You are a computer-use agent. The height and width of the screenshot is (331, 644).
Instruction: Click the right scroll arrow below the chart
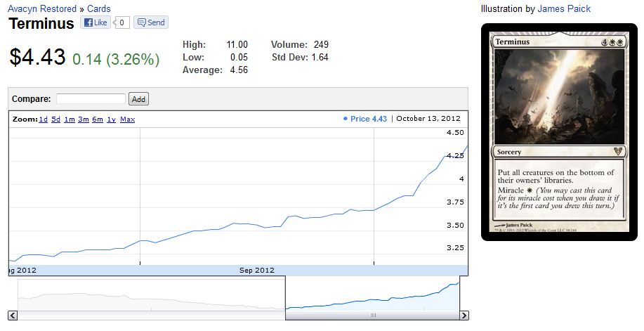tap(464, 316)
